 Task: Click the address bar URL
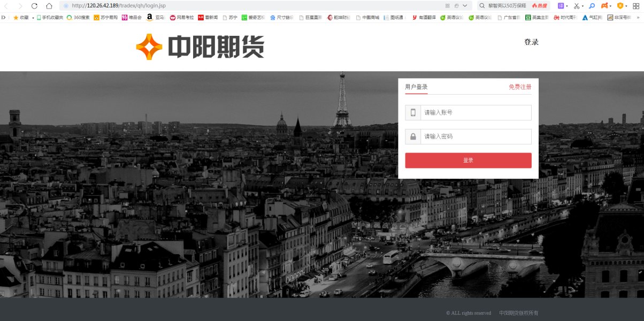tap(119, 5)
